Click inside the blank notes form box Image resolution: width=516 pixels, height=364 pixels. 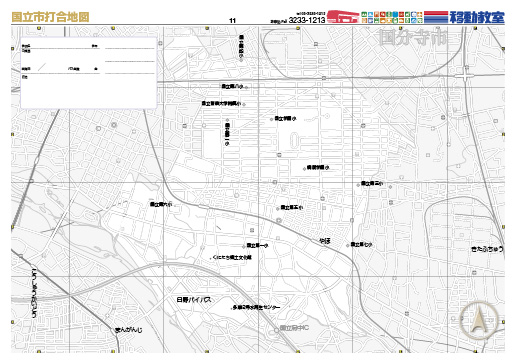tap(89, 73)
